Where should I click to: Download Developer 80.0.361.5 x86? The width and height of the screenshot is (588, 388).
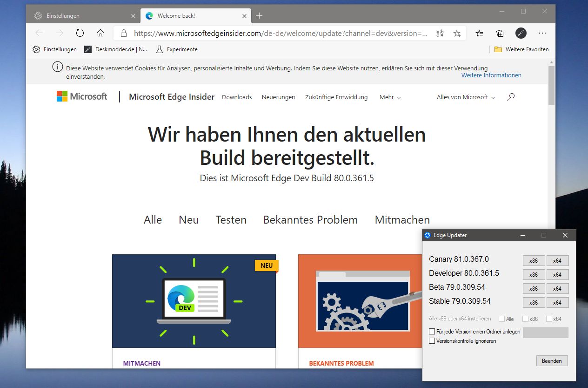[x=534, y=275]
